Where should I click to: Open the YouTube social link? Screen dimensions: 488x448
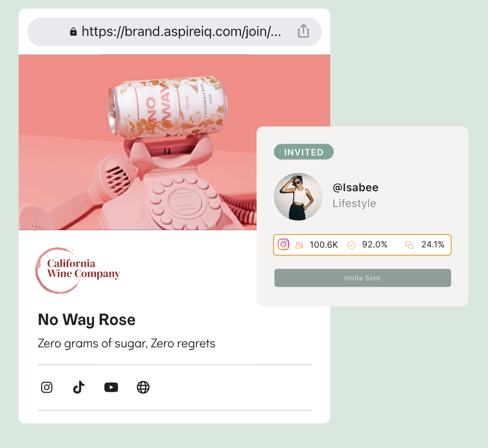[x=111, y=387]
